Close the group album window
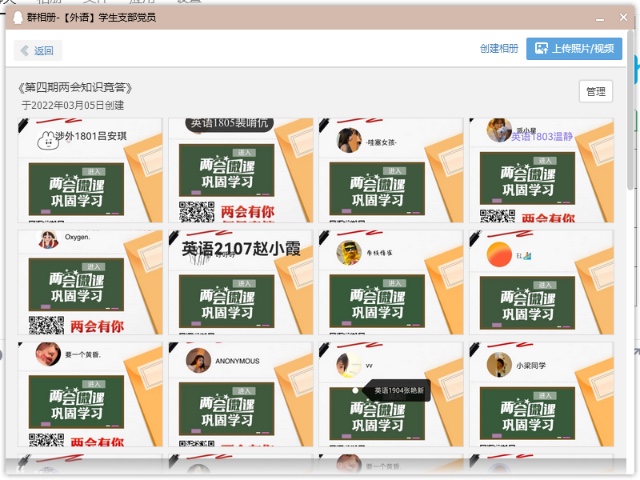The height and width of the screenshot is (480, 640). click(x=623, y=18)
